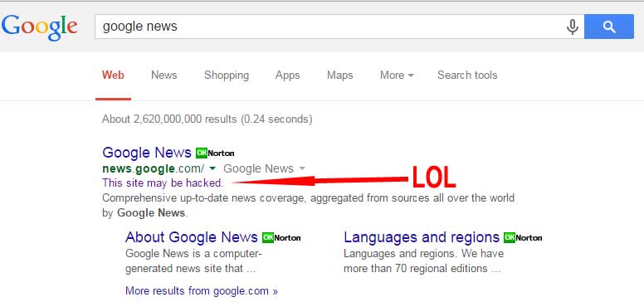Switch to the News tab

click(x=163, y=75)
